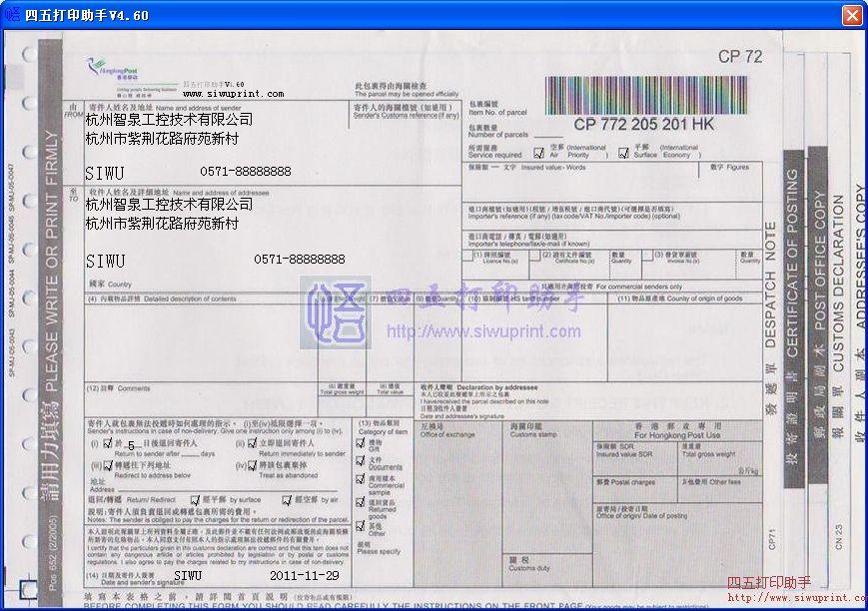Check the Gift category checkbox
868x611 pixels.
(x=362, y=442)
